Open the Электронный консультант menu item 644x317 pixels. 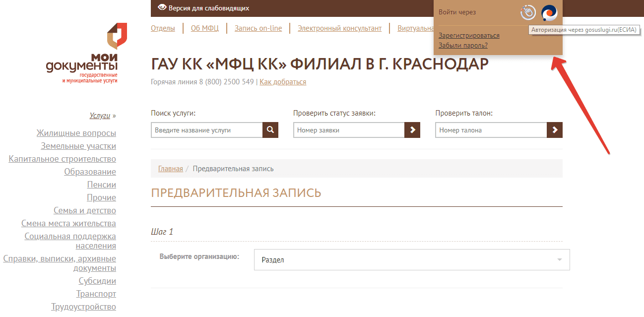point(339,28)
